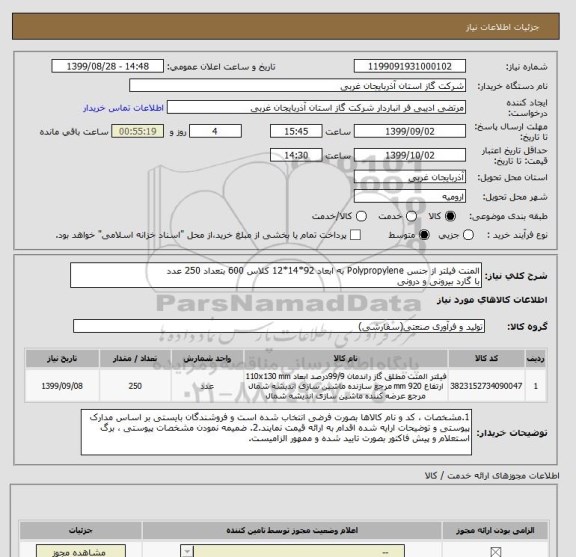Click اطلاعات مجوزهای ارائه خدمت / کالا heading
This screenshot has width=576, height=557.
pyautogui.click(x=492, y=476)
